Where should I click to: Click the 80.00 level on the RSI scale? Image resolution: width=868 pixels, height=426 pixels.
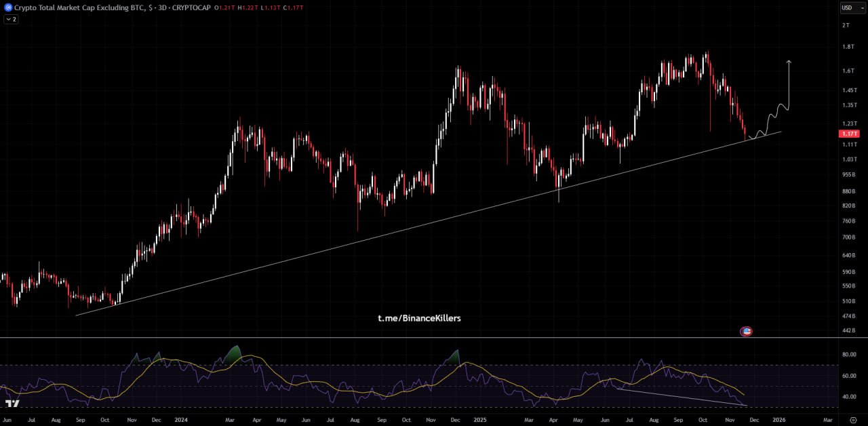click(848, 355)
